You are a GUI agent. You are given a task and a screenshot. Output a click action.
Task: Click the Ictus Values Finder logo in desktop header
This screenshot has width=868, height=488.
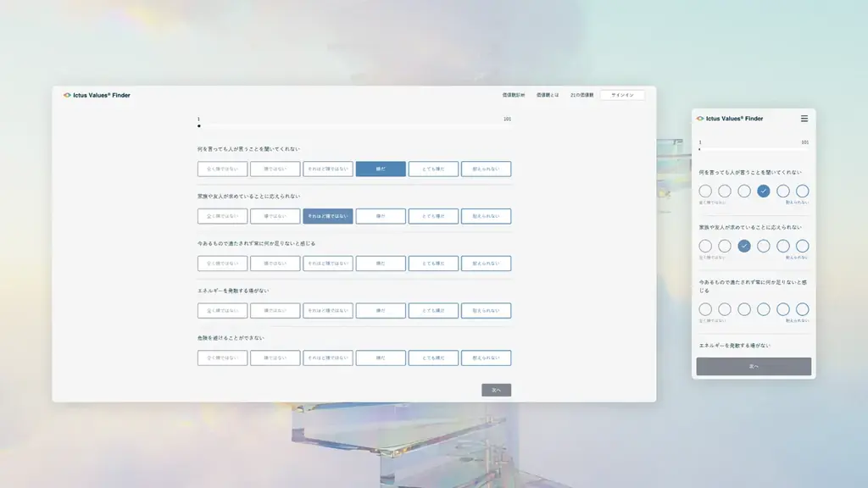click(97, 95)
